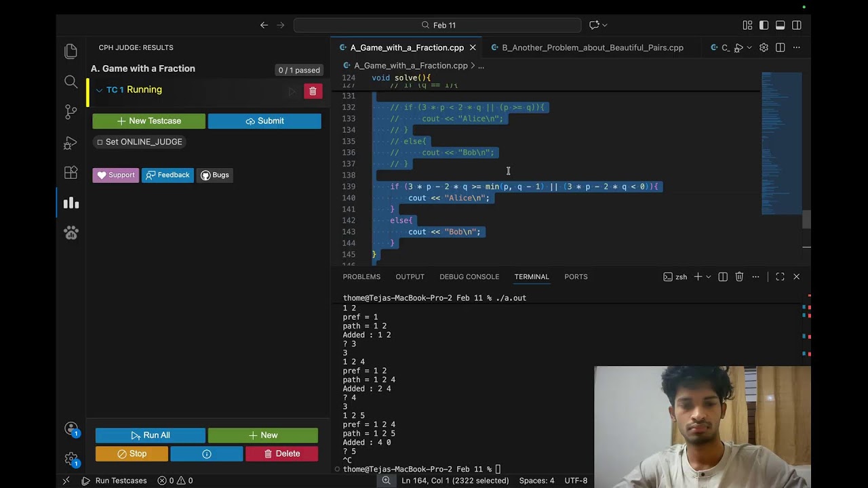The width and height of the screenshot is (868, 488).
Task: Click the New Testcase green button
Action: tap(149, 121)
